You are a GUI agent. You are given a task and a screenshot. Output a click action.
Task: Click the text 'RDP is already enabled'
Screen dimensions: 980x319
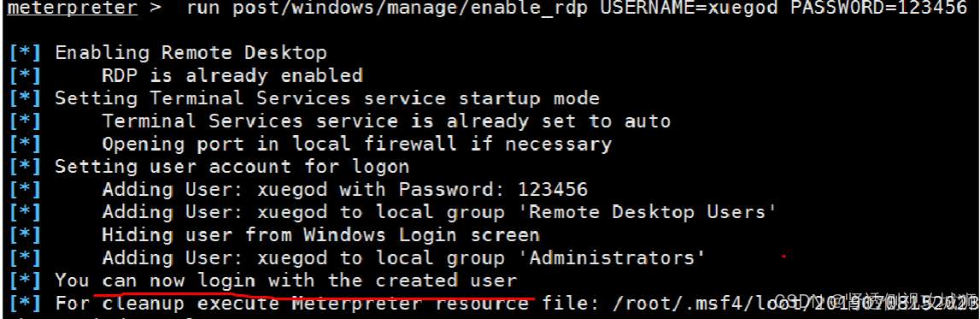(x=232, y=75)
